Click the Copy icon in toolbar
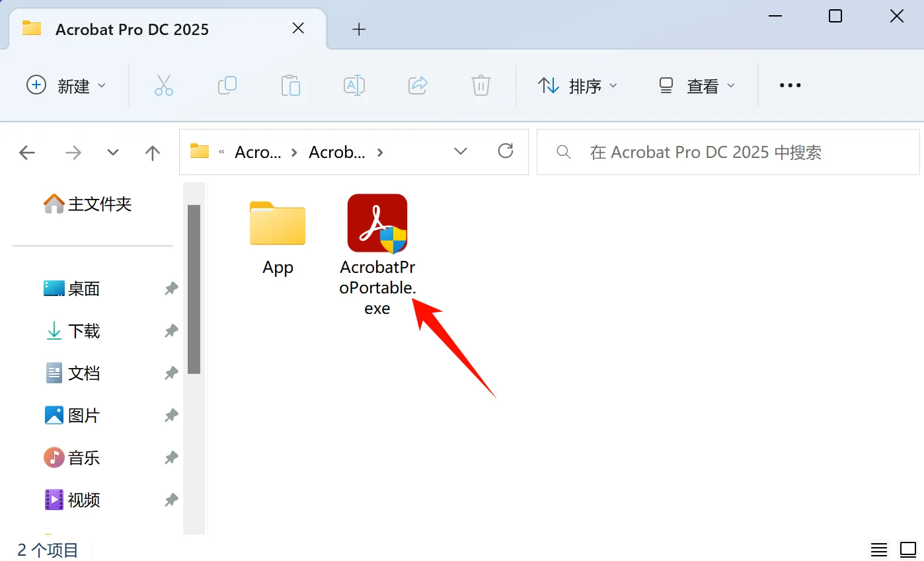924x561 pixels. [x=227, y=85]
